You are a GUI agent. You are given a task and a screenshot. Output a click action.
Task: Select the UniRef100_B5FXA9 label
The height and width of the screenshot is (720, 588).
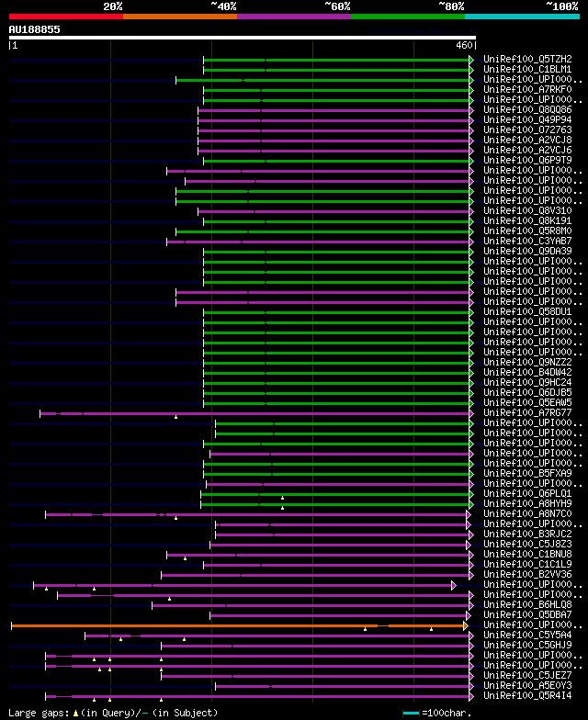click(527, 473)
